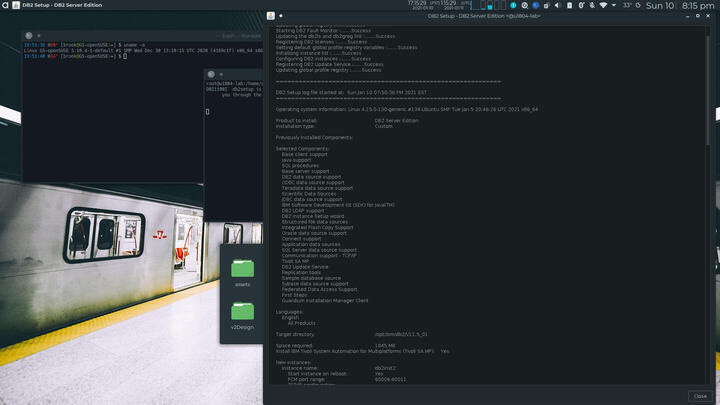This screenshot has height=405, width=720.
Task: Select the 'Installation type' line
Action: coord(334,126)
